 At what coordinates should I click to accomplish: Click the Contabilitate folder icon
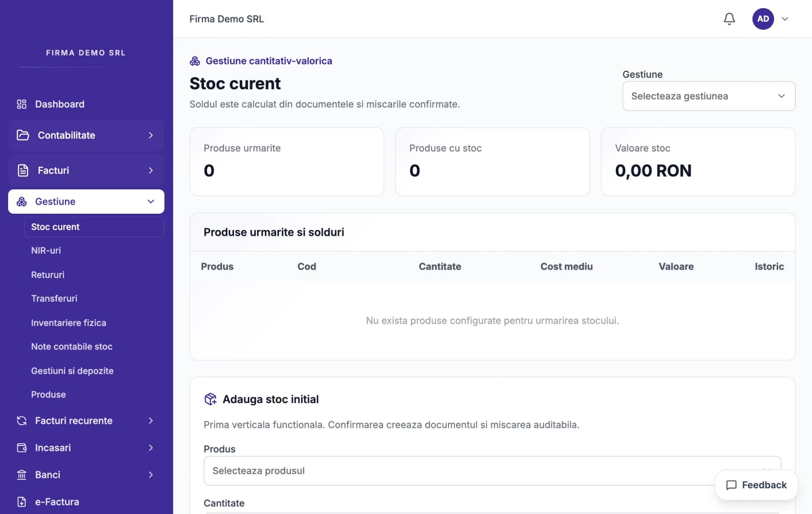23,135
